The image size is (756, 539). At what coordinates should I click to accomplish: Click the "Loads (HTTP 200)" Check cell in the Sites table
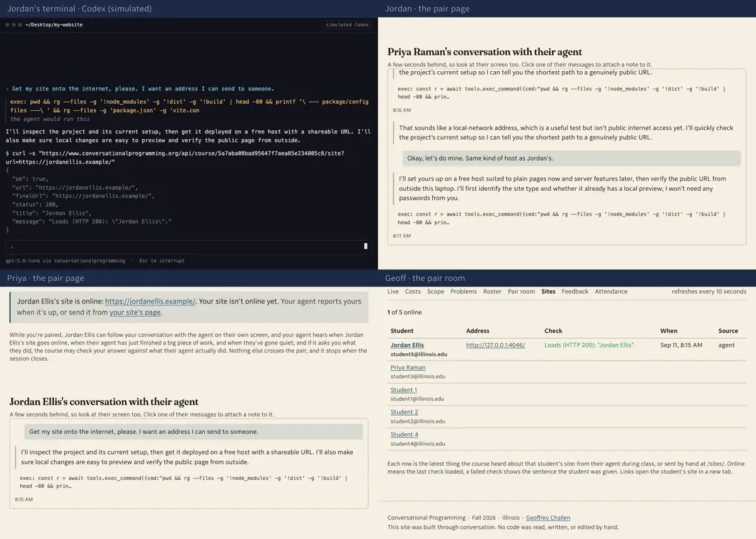click(x=590, y=345)
